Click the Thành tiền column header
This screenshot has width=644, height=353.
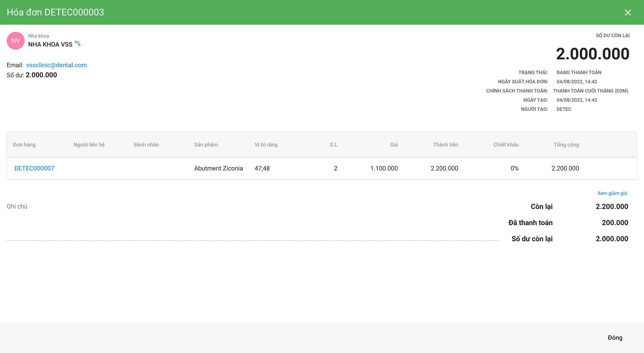click(x=446, y=145)
